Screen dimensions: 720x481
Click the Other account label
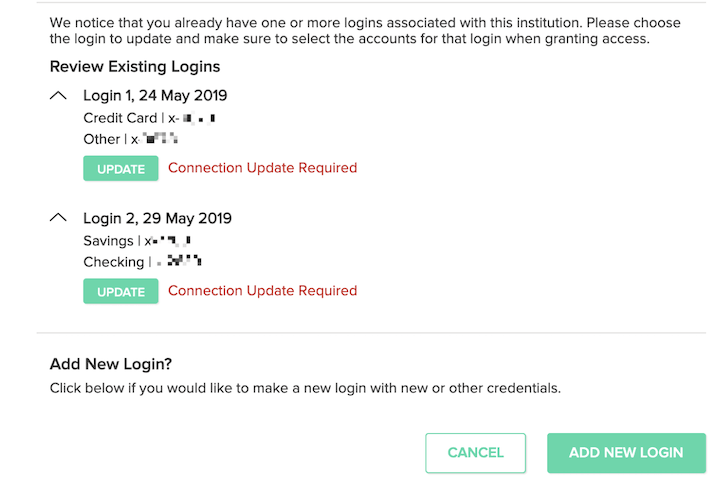pyautogui.click(x=101, y=139)
